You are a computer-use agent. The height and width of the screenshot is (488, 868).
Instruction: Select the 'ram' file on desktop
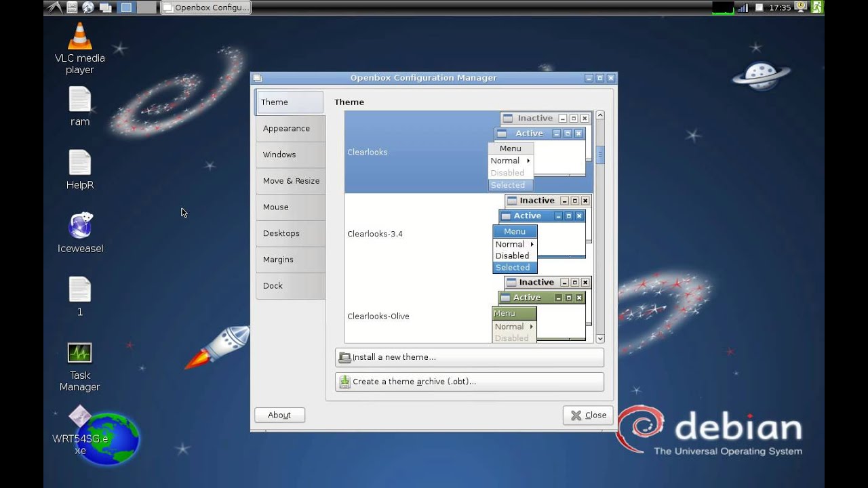(x=80, y=106)
